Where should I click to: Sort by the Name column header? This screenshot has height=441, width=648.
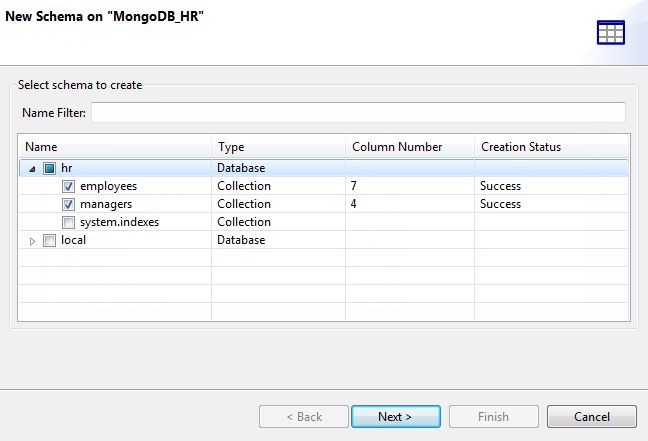[x=114, y=147]
